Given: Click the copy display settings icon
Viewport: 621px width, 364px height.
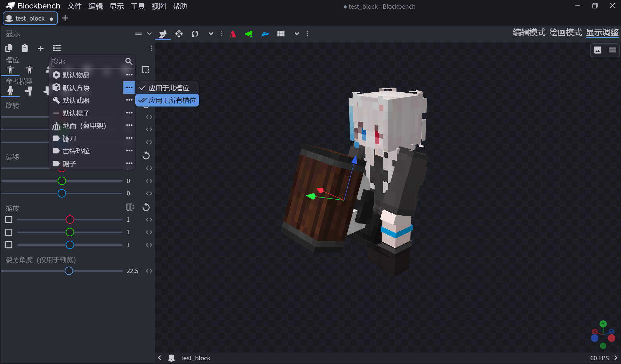Looking at the screenshot, I should click(x=9, y=48).
